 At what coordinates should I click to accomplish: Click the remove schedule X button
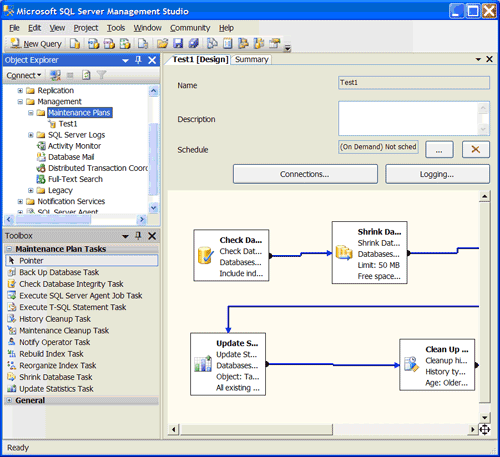pos(476,149)
